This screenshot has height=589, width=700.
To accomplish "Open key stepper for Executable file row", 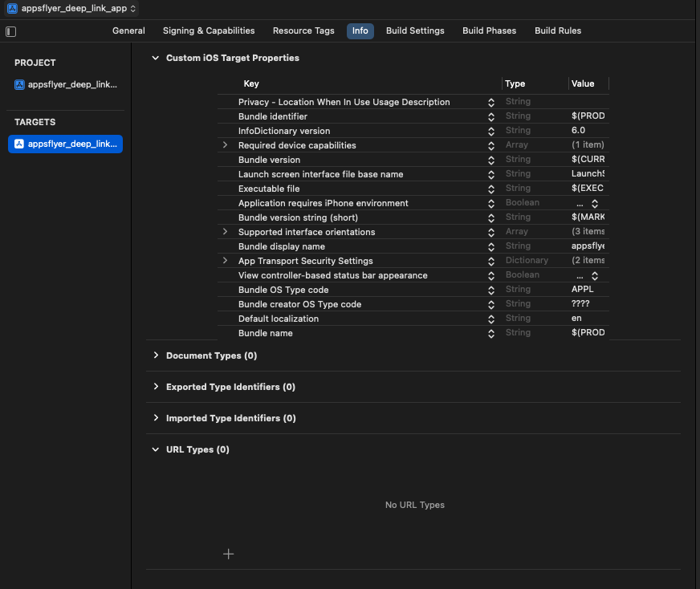I will pos(491,189).
